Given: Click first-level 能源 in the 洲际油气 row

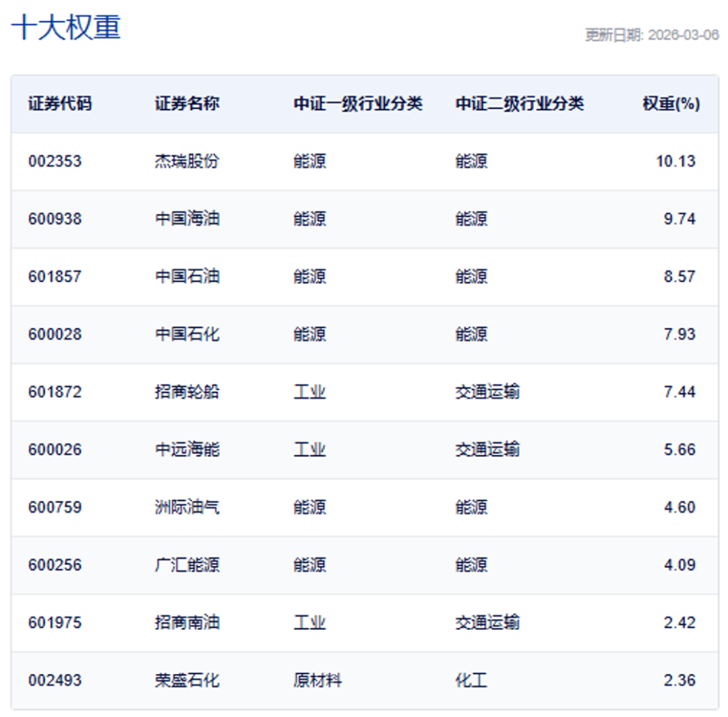Looking at the screenshot, I should 309,507.
